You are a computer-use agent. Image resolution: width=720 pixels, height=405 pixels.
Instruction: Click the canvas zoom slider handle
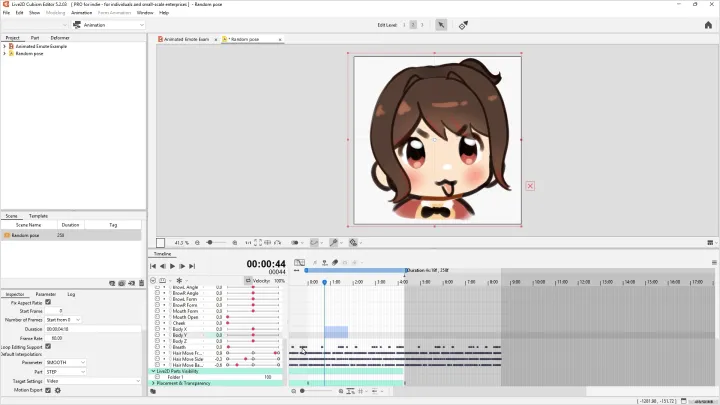[209, 242]
